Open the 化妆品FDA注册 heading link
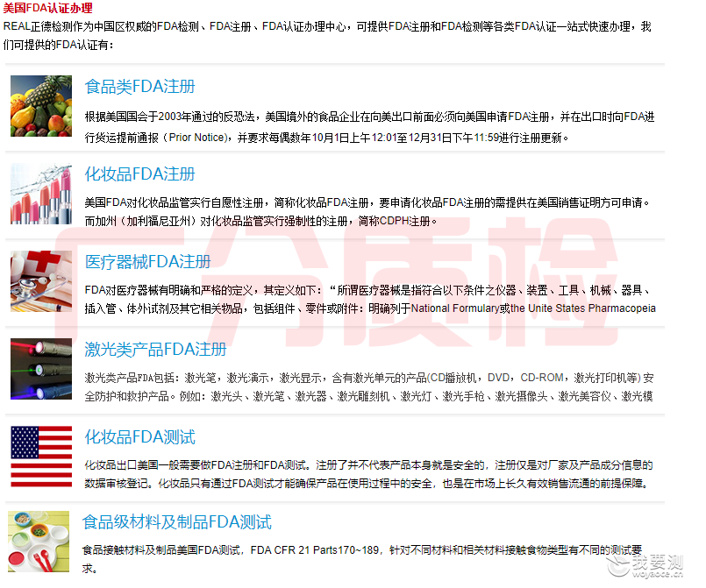The image size is (706, 588). click(x=139, y=174)
